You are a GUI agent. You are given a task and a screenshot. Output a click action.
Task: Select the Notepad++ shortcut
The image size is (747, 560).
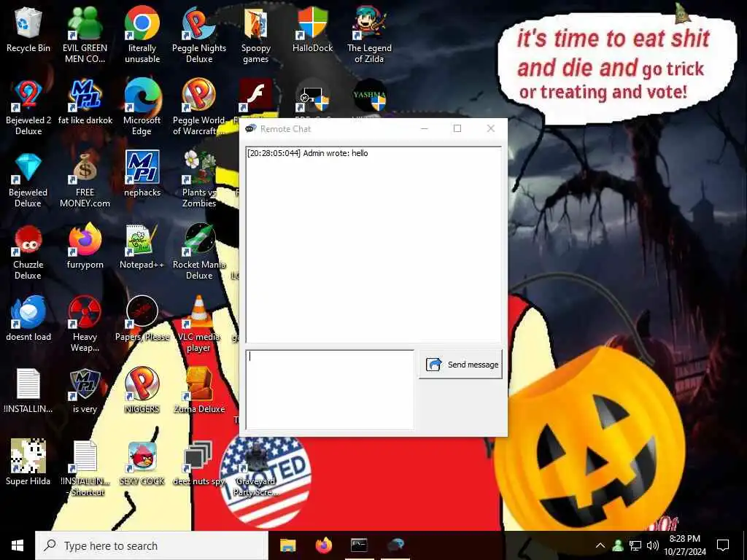[x=142, y=246]
